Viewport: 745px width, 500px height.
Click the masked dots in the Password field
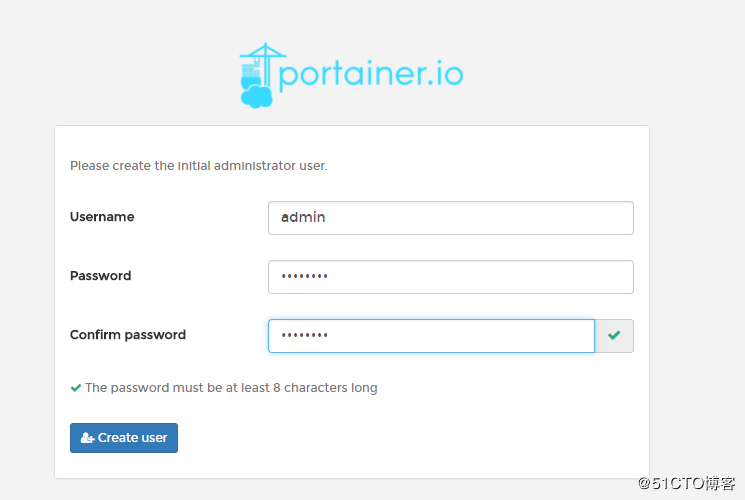click(304, 276)
